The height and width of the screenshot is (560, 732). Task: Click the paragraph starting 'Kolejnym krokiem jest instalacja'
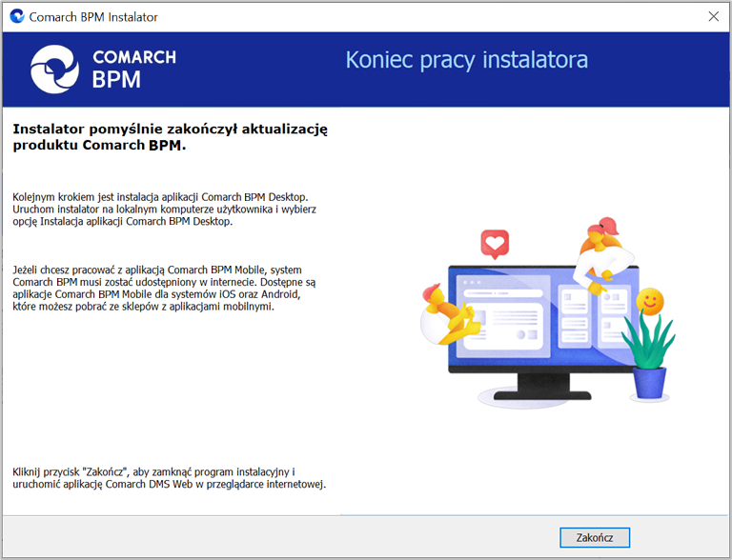coord(164,210)
